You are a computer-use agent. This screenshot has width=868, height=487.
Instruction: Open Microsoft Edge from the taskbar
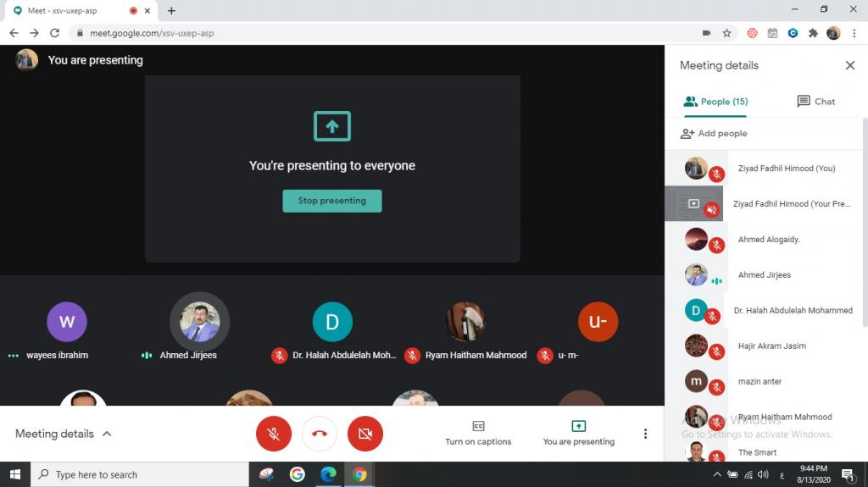click(328, 474)
